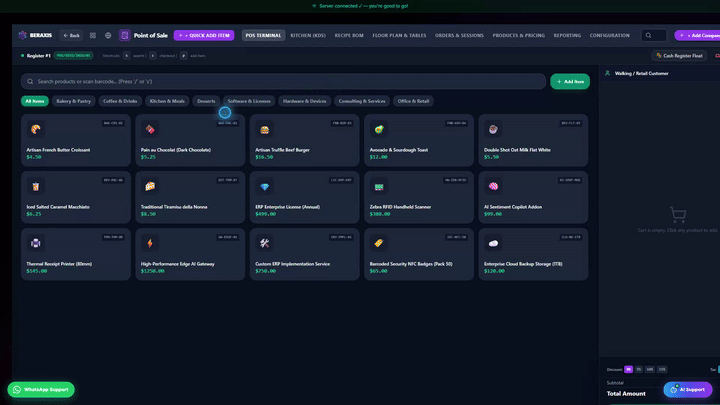
Task: Open Cash Register Float
Action: click(679, 56)
